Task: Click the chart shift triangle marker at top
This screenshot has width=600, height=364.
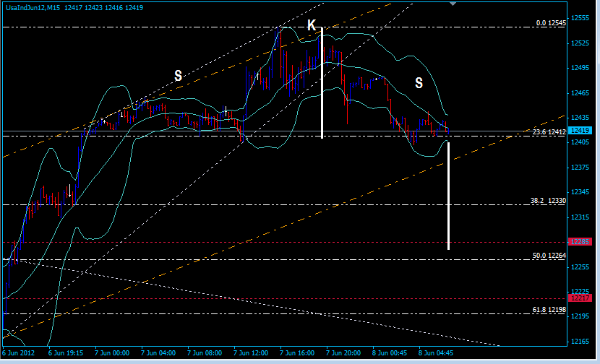Action: pos(453,4)
